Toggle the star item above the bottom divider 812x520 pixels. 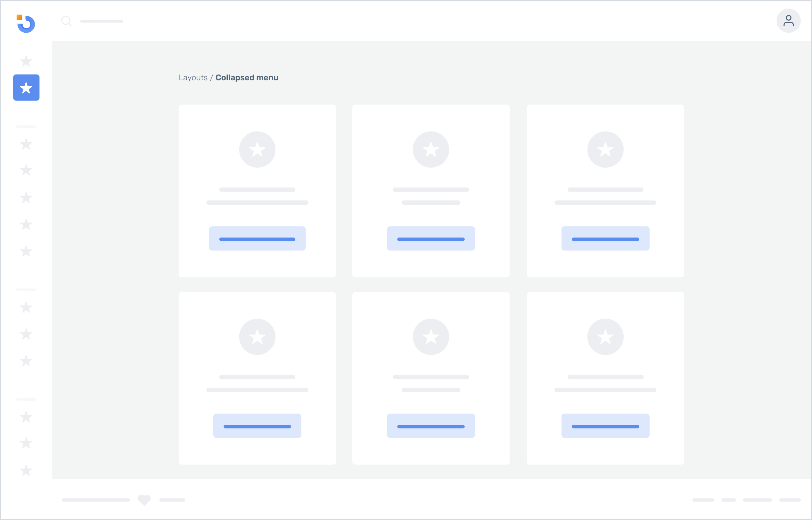click(x=26, y=361)
